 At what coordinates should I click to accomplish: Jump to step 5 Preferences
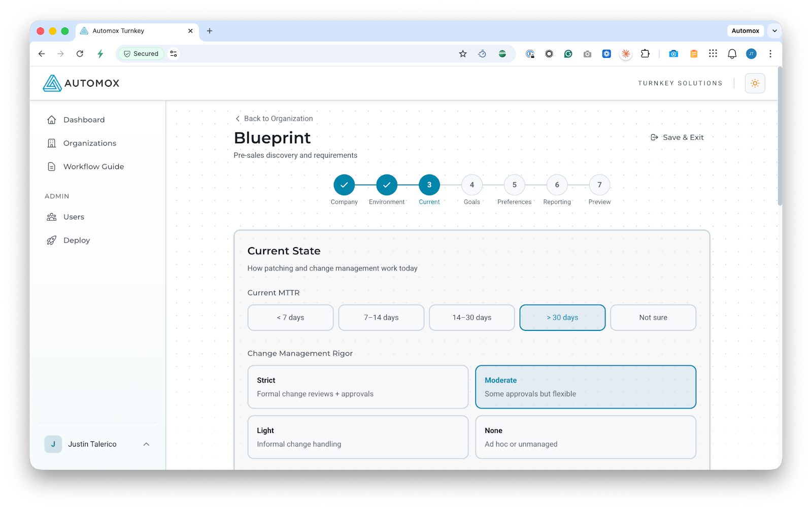point(515,185)
